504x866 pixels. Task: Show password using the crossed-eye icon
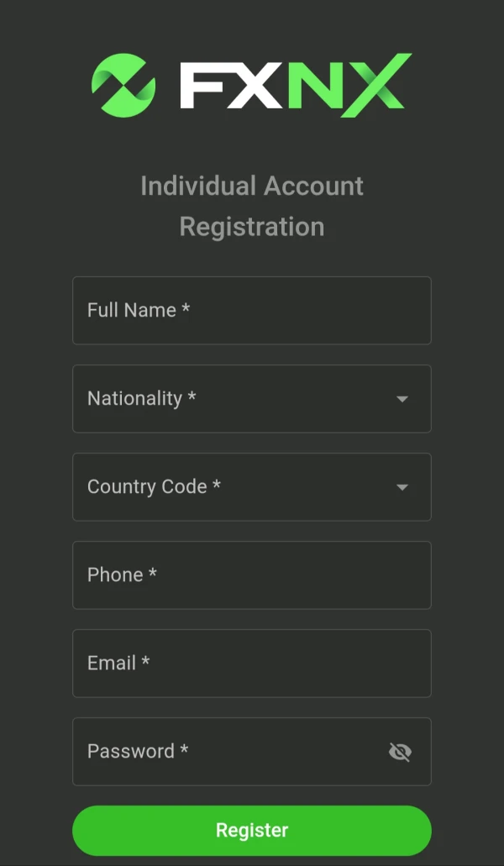(400, 752)
